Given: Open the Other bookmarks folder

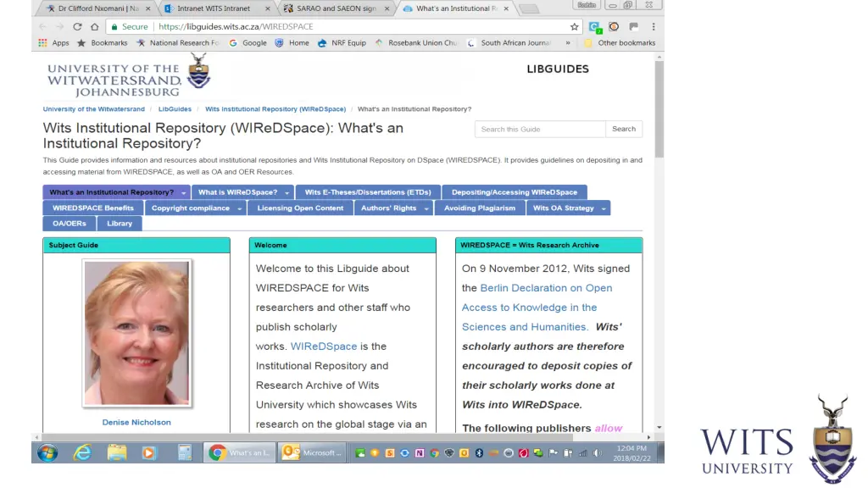Looking at the screenshot, I should pyautogui.click(x=620, y=42).
